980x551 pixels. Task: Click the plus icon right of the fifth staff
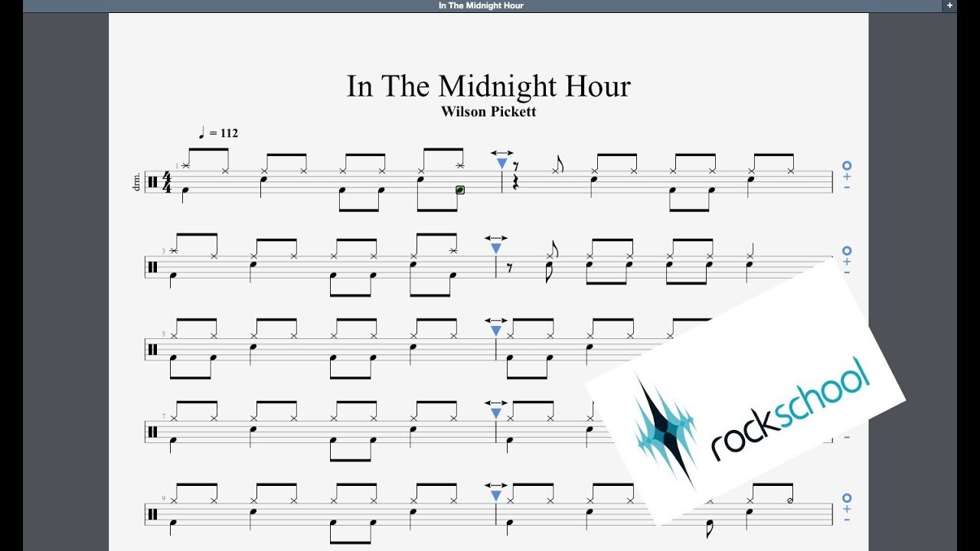pos(847,510)
